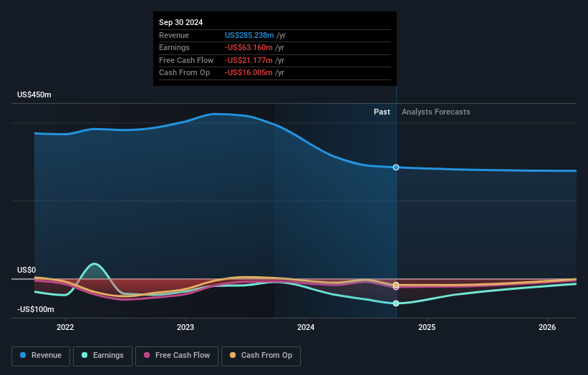This screenshot has height=375, width=588.
Task: Click the Earnings row label in tooltip
Action: click(174, 47)
